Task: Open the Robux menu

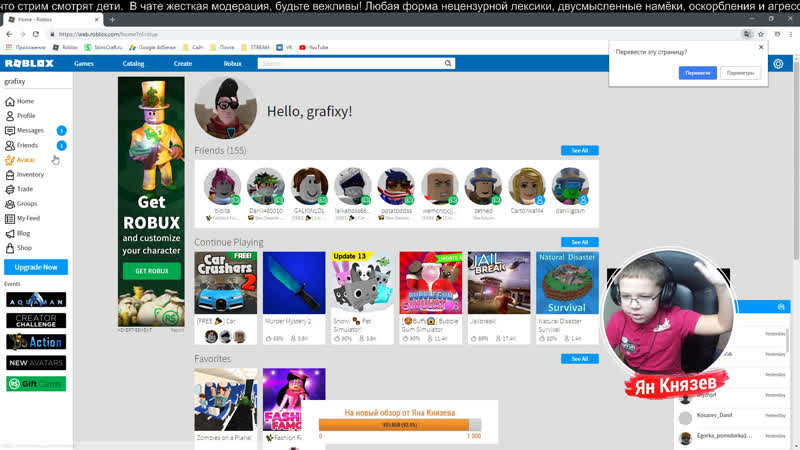Action: tap(232, 64)
